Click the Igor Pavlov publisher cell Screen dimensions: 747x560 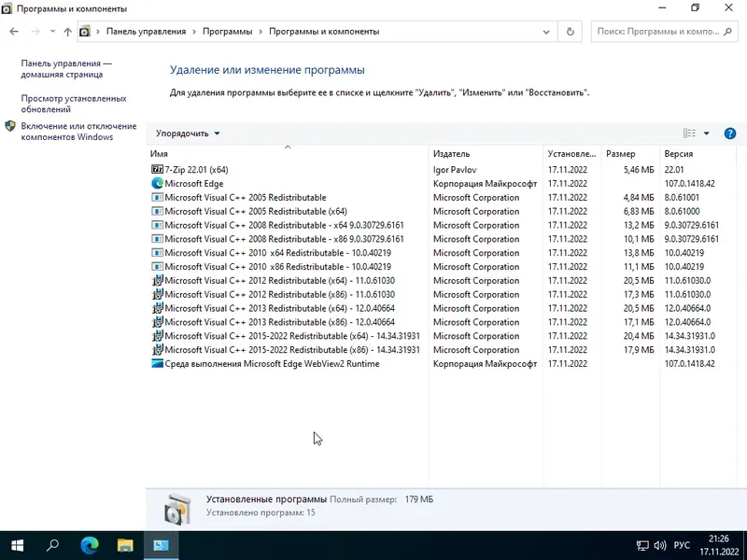click(455, 170)
